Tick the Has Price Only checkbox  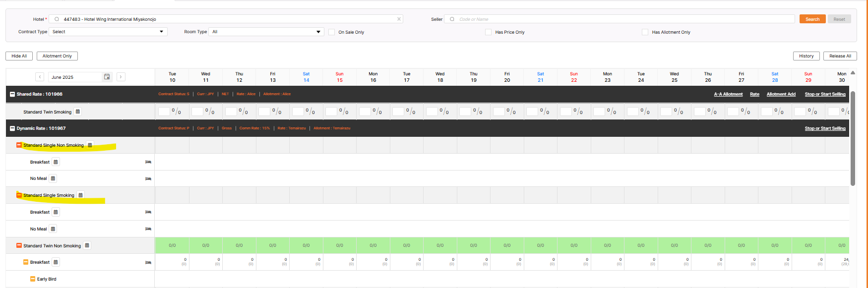click(x=488, y=32)
